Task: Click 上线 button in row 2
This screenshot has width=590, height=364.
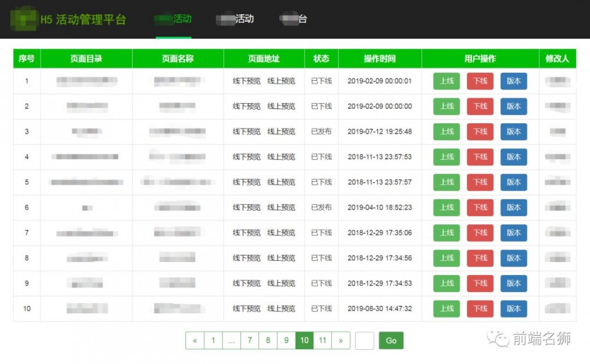Action: (x=446, y=106)
